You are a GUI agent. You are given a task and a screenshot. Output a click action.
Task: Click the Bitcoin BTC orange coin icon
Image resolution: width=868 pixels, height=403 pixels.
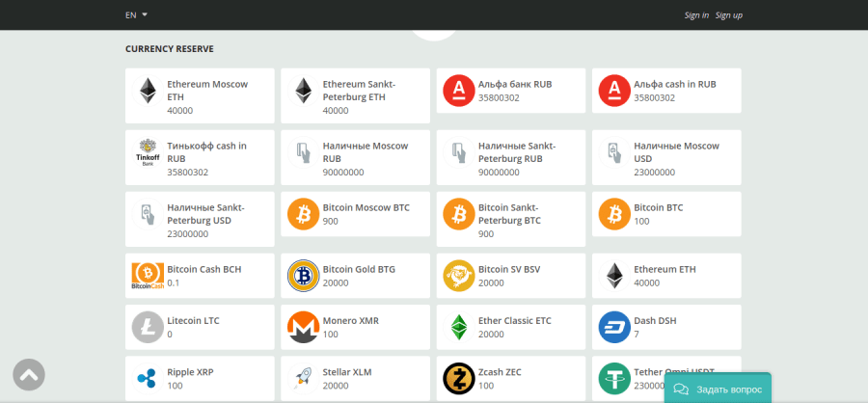pyautogui.click(x=614, y=214)
